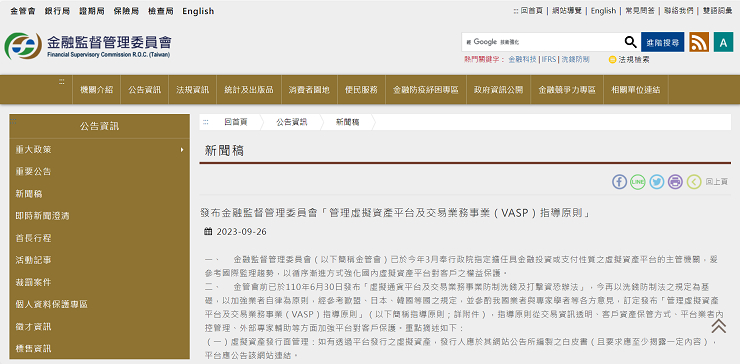The width and height of the screenshot is (740, 364).
Task: Click the 金融監督管理委員會 site title
Action: [x=109, y=42]
